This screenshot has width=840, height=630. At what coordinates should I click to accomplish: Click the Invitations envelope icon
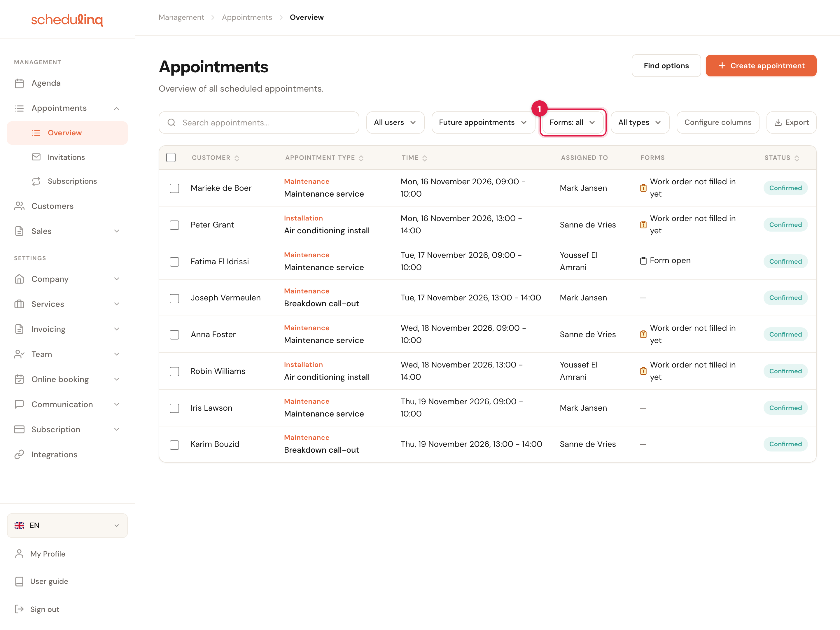(x=36, y=157)
